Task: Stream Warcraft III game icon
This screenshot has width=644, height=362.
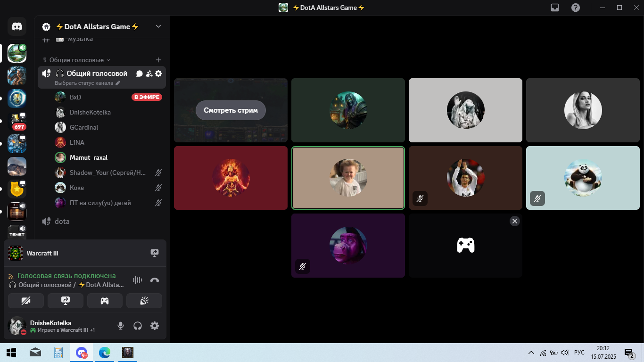Action: (155, 253)
